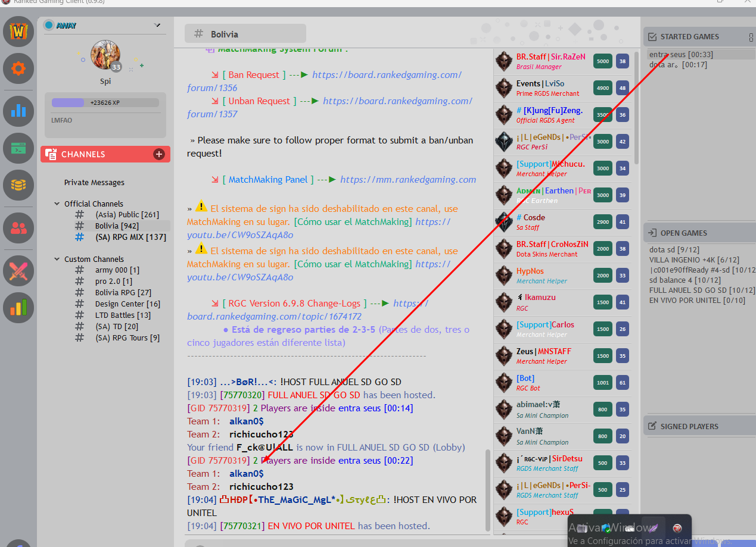
Task: Click the XP progress bar showing +23626 XP
Action: [105, 103]
